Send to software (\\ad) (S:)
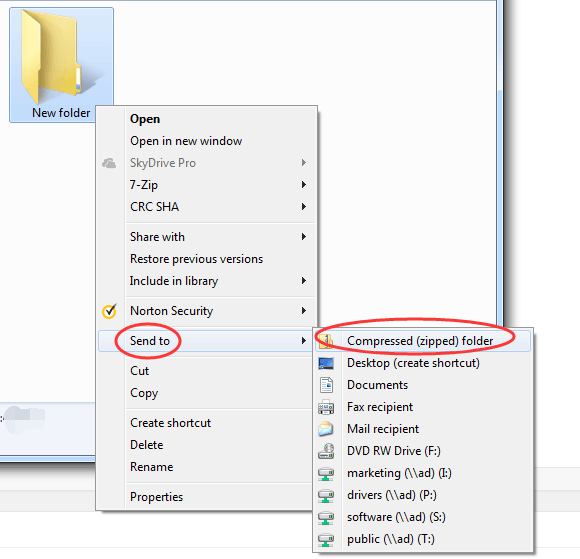 coord(423,517)
